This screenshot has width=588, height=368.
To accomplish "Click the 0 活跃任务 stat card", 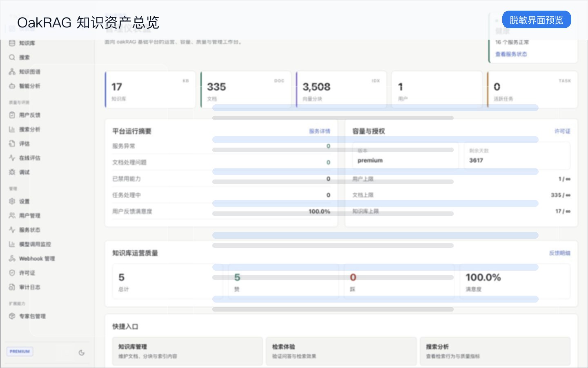I will (532, 90).
